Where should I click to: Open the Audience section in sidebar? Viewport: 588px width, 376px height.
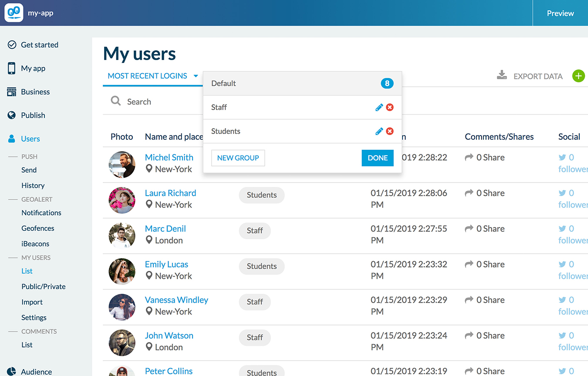36,371
